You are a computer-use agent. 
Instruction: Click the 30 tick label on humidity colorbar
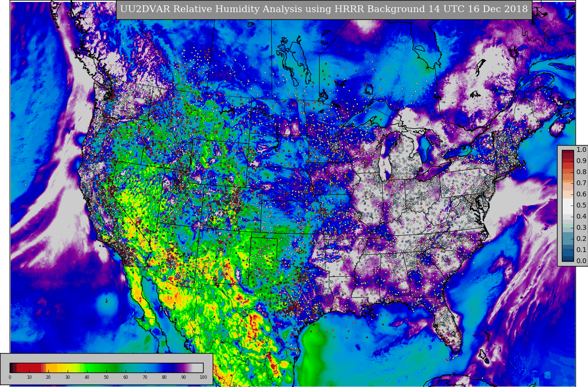tap(68, 377)
